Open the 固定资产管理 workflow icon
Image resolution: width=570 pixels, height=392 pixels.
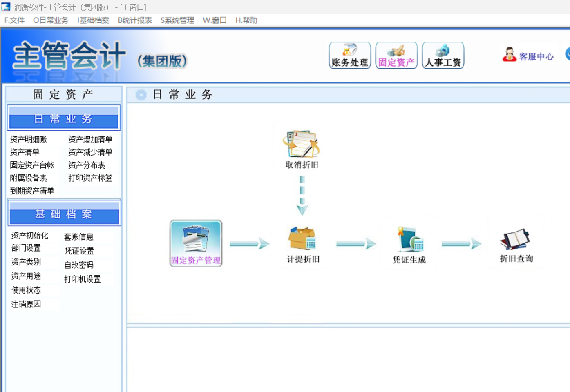pyautogui.click(x=196, y=243)
